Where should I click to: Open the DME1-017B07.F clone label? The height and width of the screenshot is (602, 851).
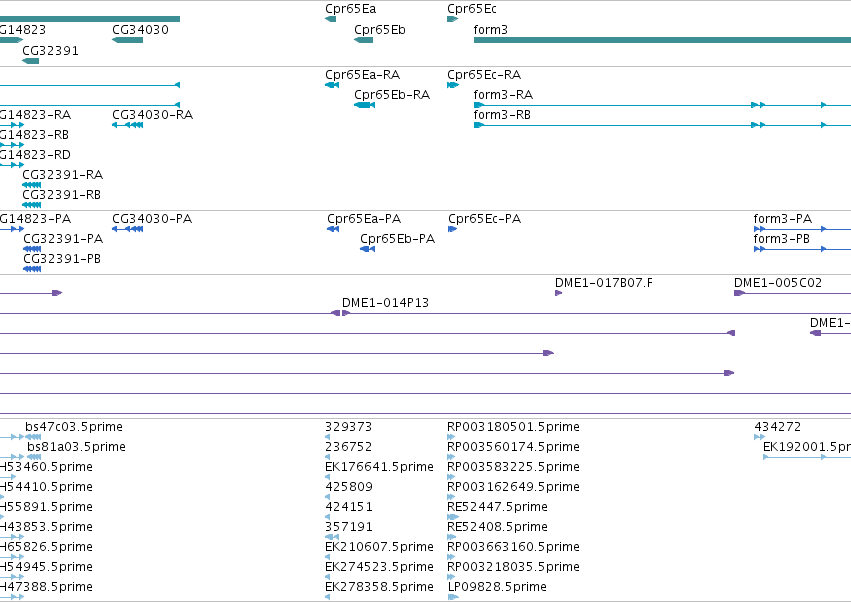pyautogui.click(x=604, y=283)
